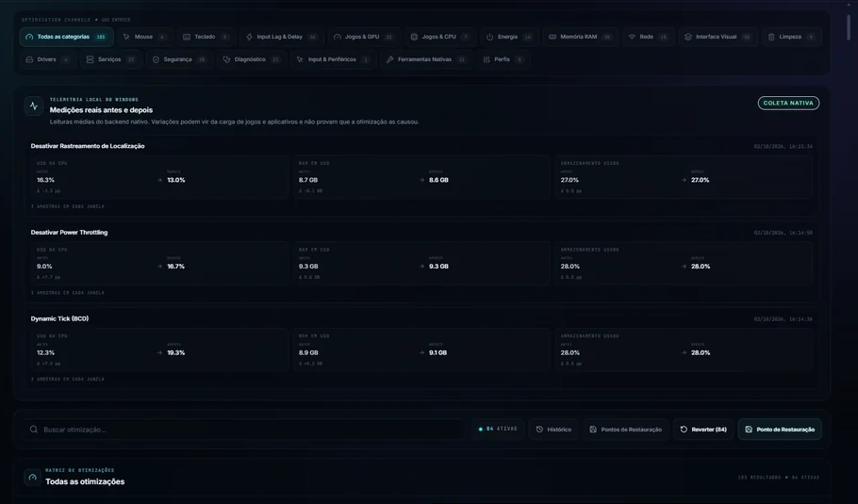Viewport: 858px width, 504px height.
Task: Click the CPU before value 12.3%
Action: pos(45,352)
